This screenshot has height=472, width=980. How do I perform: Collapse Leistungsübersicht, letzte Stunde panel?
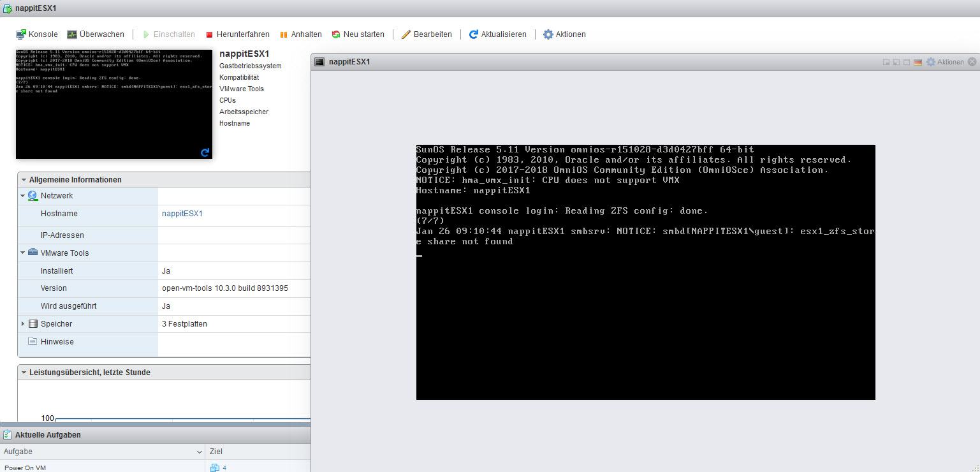(24, 372)
